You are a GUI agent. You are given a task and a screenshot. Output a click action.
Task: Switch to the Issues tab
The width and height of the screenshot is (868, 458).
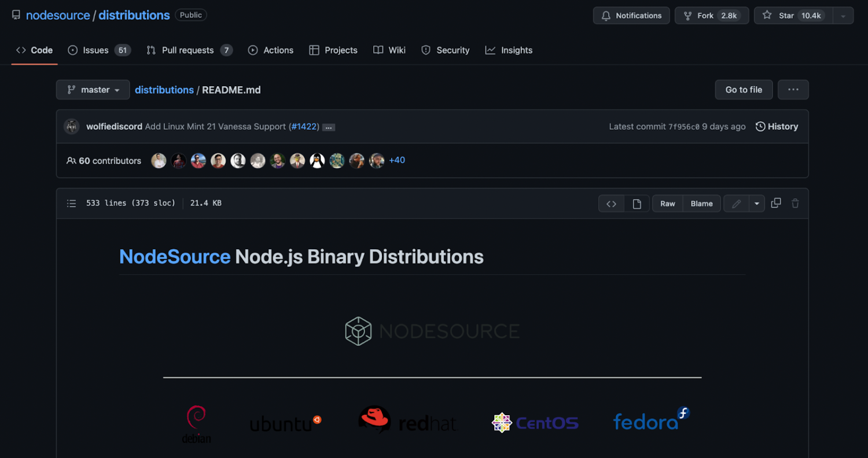click(93, 50)
